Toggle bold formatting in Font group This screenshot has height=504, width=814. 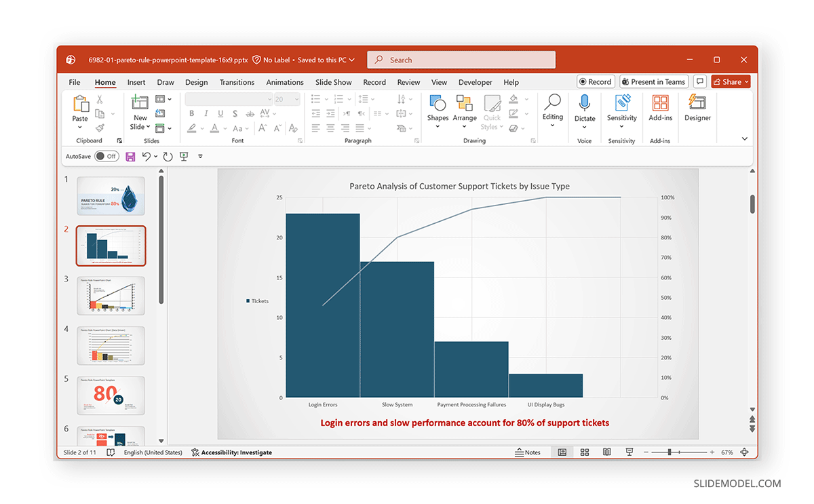click(191, 113)
